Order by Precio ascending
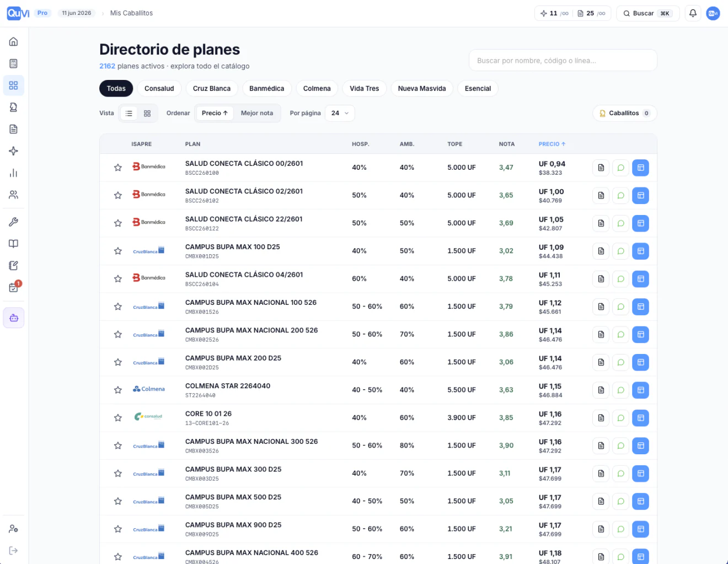 pos(215,113)
